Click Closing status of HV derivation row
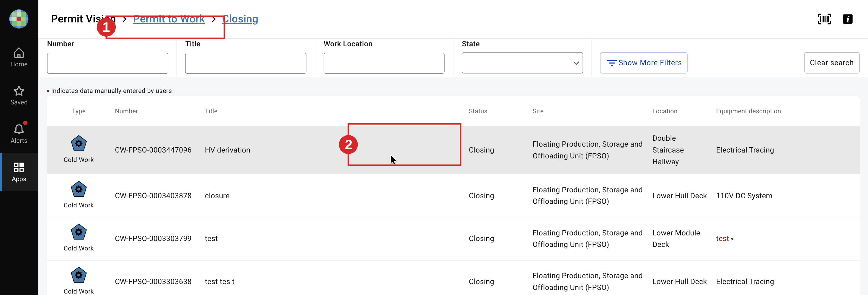The height and width of the screenshot is (295, 868). point(481,150)
